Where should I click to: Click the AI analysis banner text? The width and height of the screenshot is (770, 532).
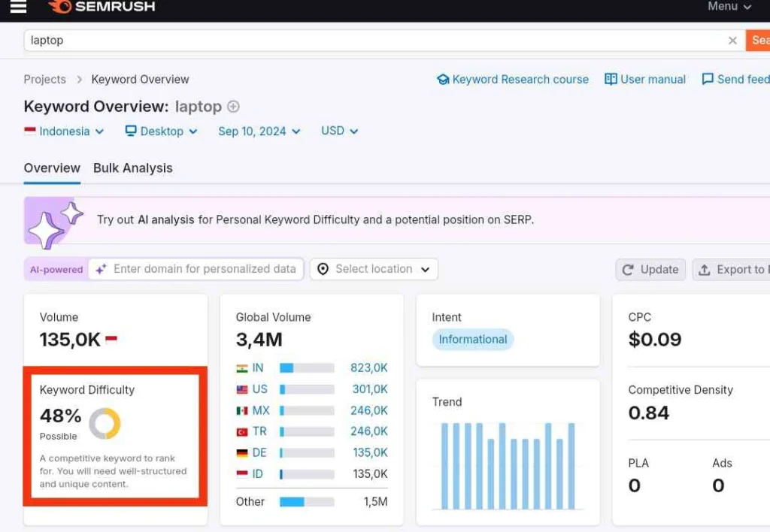pos(315,220)
